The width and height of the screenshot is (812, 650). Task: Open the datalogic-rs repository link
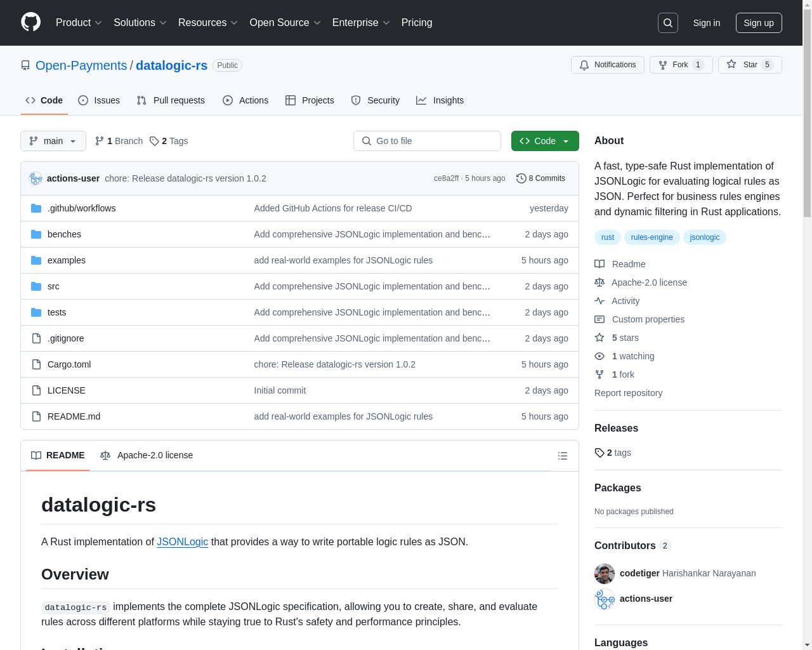(x=171, y=65)
